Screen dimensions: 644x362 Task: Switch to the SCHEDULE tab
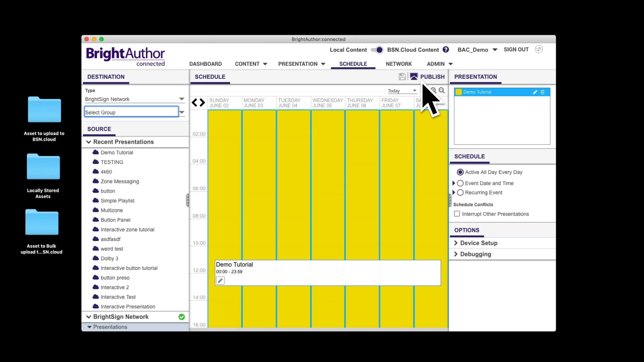[353, 64]
